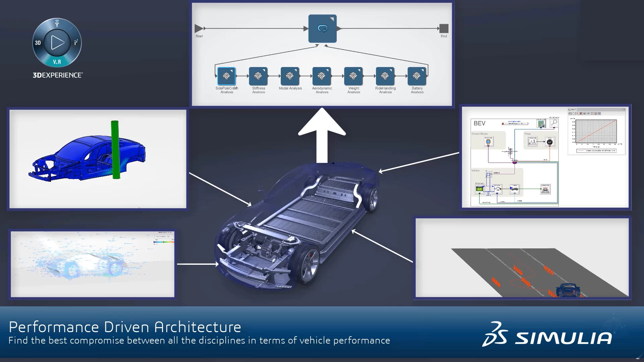This screenshot has width=644, height=362.
Task: Click the V.R quadrant of the compass
Action: click(57, 62)
